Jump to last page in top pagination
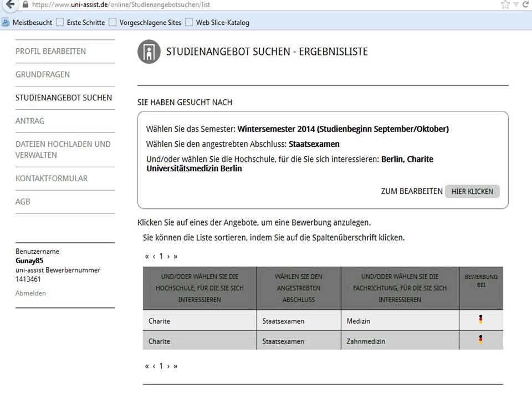 point(176,257)
